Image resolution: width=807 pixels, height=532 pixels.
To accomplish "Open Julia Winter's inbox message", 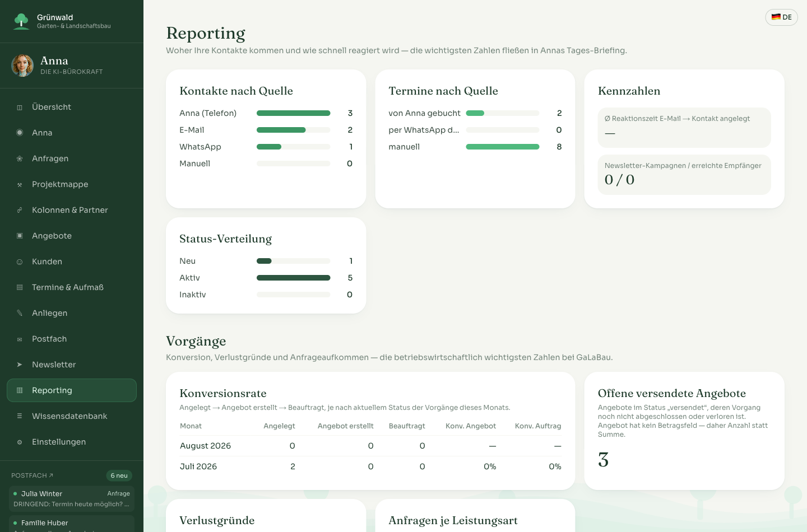I will tap(72, 498).
